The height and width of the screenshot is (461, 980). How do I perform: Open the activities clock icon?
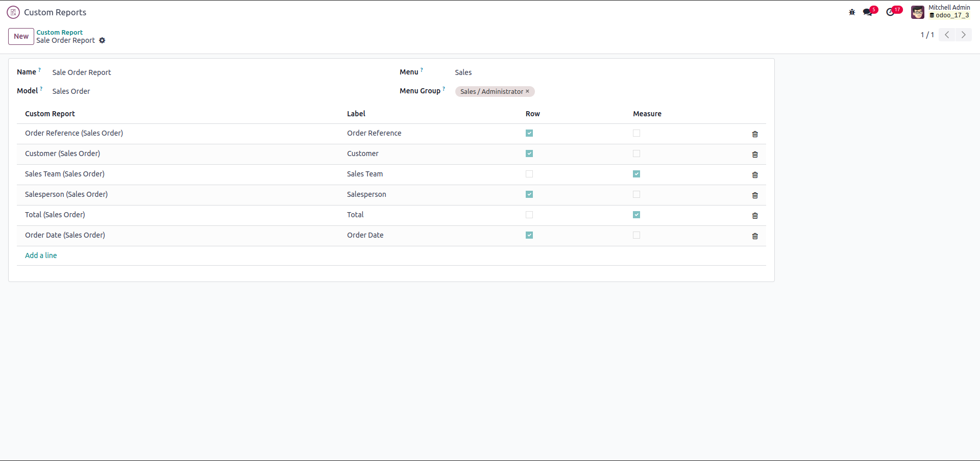pos(891,12)
